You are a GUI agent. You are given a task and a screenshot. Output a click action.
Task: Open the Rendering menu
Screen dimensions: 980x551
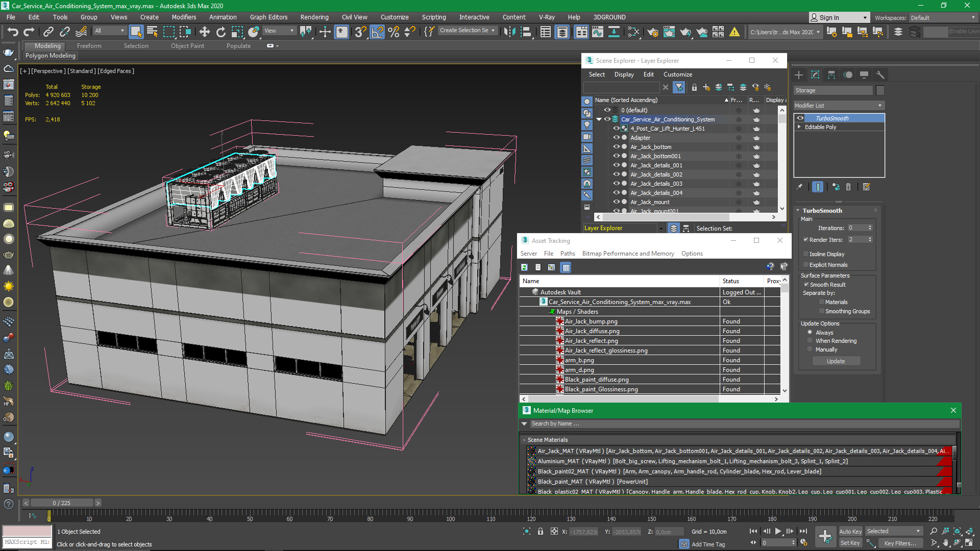(314, 17)
